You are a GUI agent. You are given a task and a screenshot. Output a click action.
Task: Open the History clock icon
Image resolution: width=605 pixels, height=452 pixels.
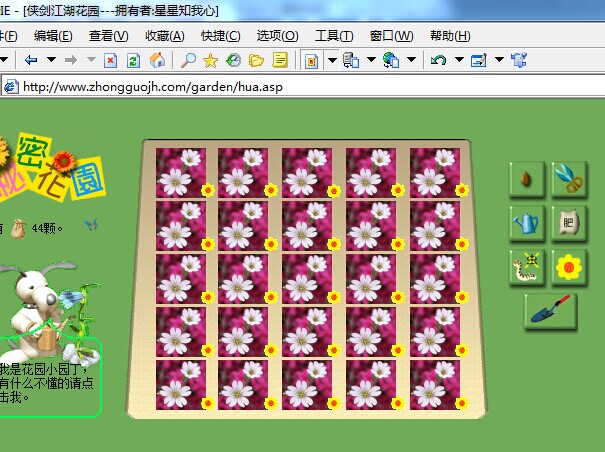233,60
